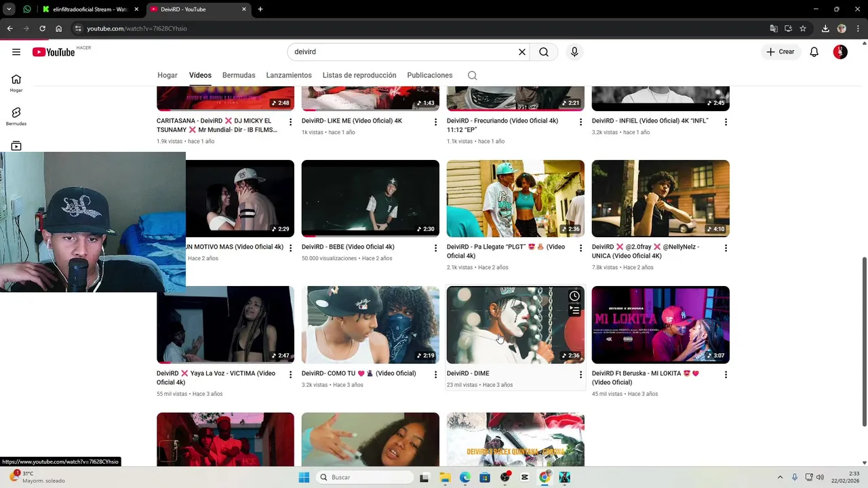868x488 pixels.
Task: Open Microsoft Edge from the taskbar
Action: [x=465, y=477]
